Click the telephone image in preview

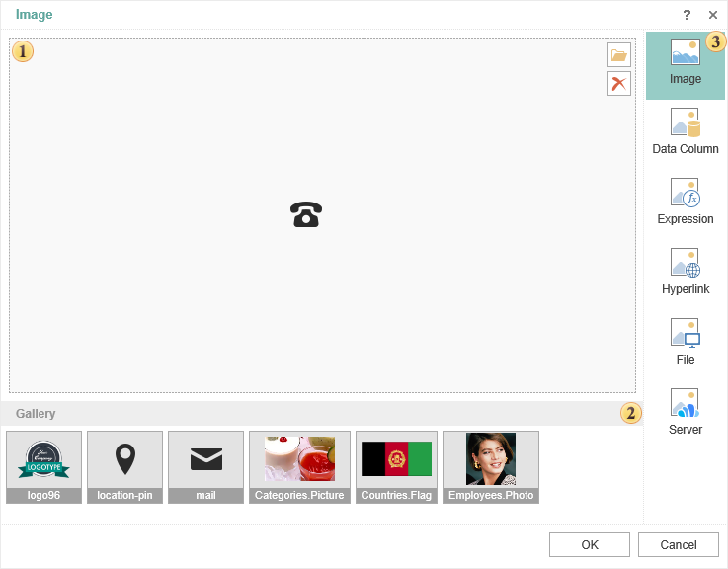coord(306,214)
